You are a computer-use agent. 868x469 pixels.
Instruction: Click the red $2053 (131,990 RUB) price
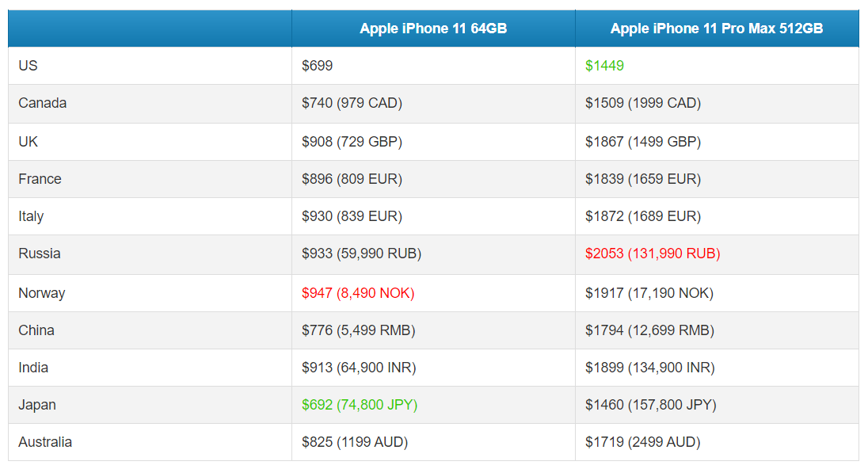click(x=653, y=253)
